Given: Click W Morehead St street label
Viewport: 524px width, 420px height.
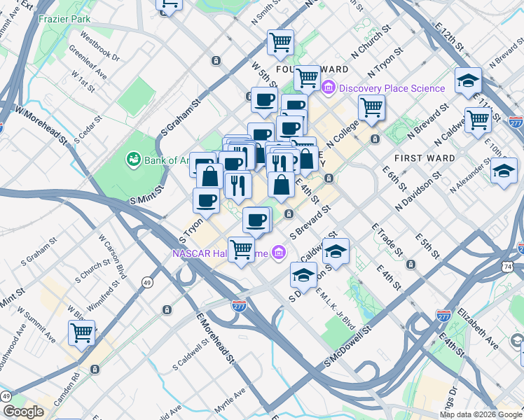Looking at the screenshot, I should click(41, 125).
